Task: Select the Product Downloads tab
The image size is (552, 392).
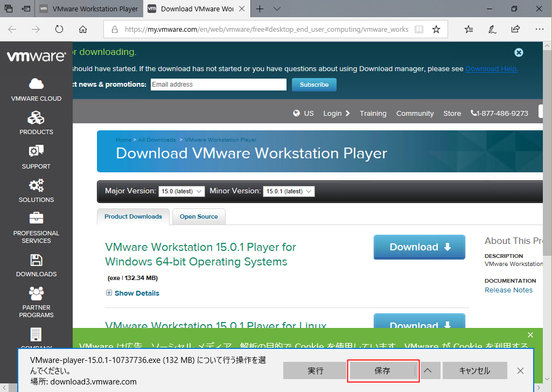Action: pyautogui.click(x=133, y=216)
